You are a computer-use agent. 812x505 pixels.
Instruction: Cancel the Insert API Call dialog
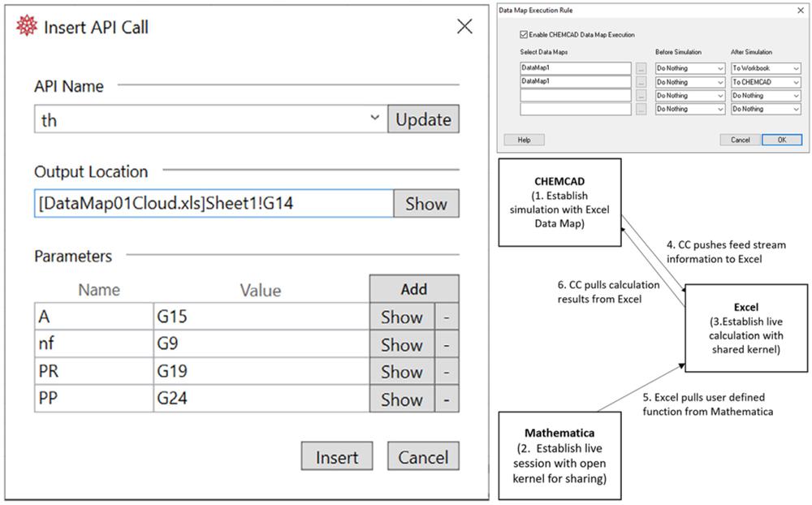tap(423, 456)
